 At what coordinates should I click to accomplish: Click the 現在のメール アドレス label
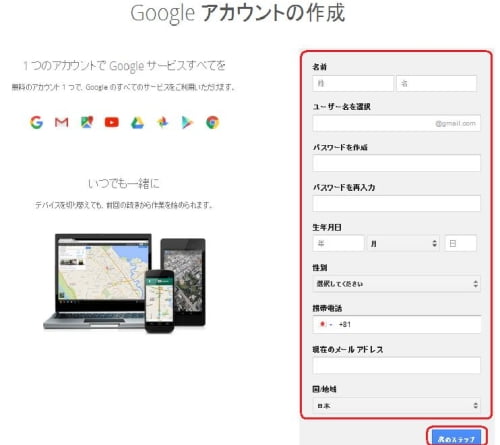[x=348, y=349]
